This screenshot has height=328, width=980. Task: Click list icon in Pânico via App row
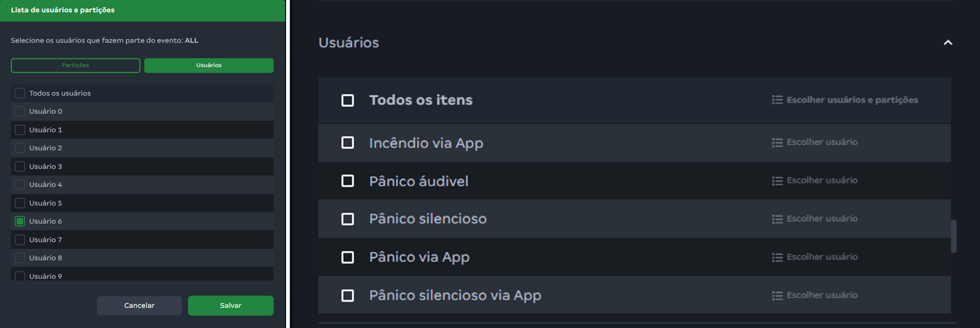[x=777, y=257]
